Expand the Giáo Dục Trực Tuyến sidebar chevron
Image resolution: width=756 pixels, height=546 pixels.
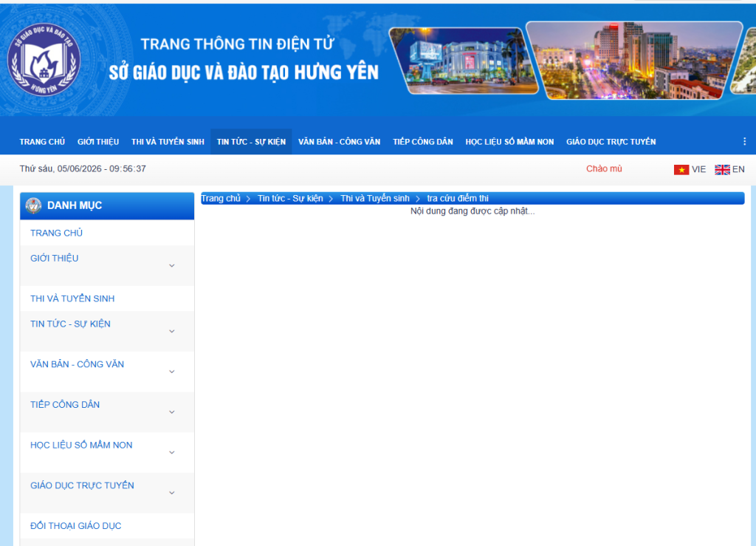coord(171,493)
